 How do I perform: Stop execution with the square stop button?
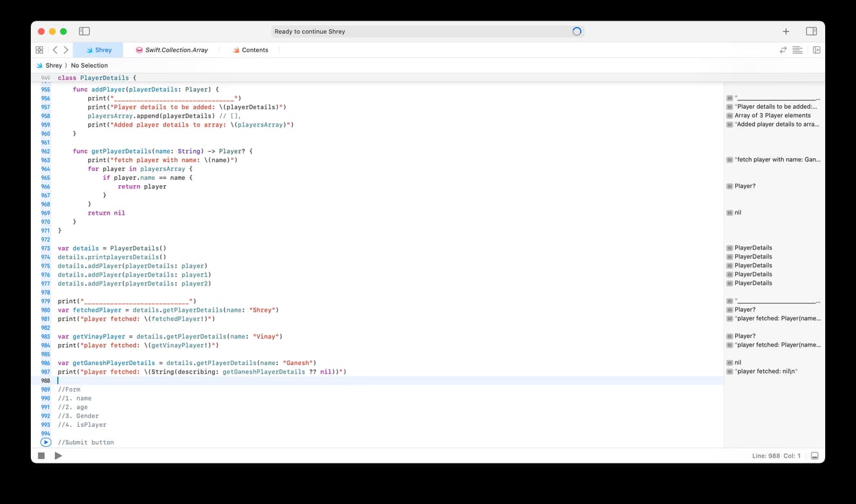(41, 455)
